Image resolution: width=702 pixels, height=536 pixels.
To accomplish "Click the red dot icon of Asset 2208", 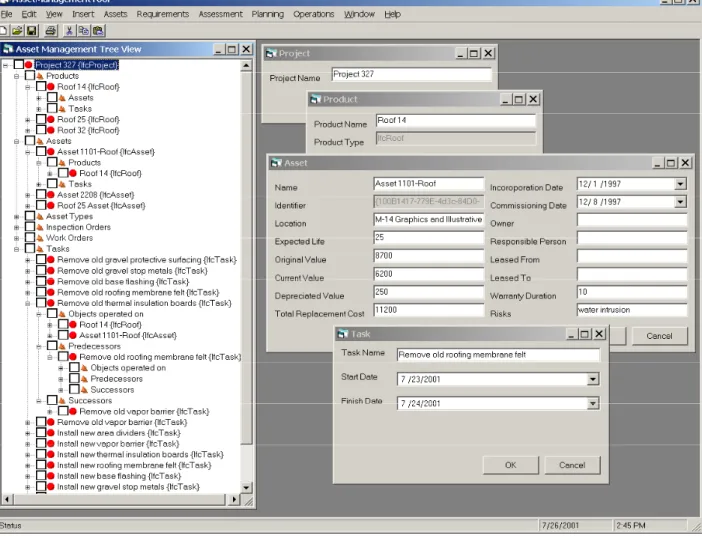I will point(51,195).
